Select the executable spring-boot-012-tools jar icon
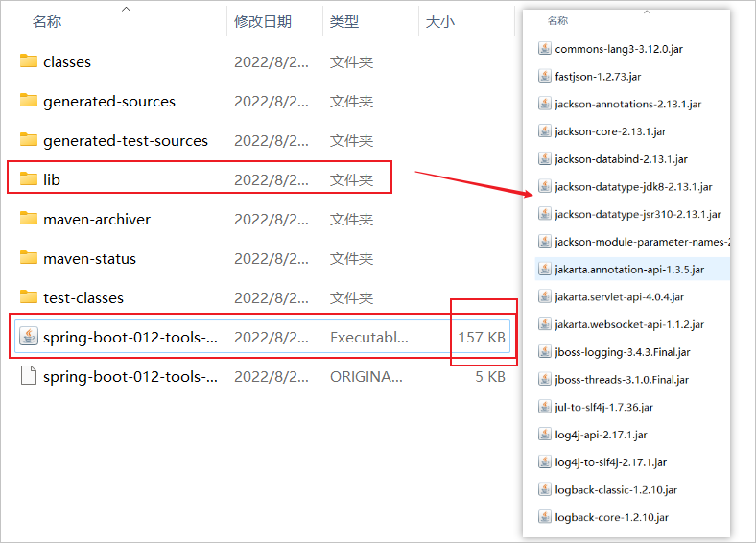 pyautogui.click(x=29, y=337)
